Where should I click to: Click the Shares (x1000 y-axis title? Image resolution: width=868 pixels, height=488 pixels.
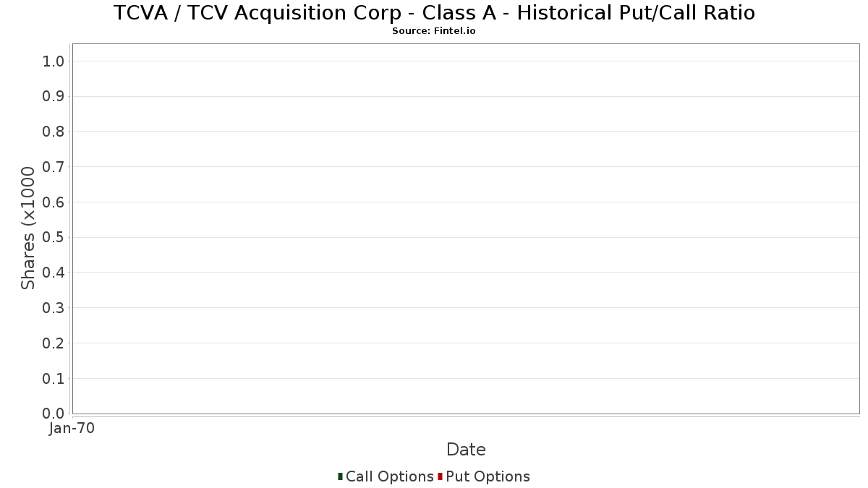point(28,228)
